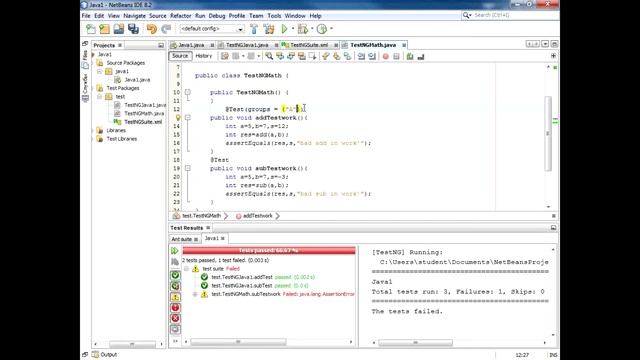Switch to the Java1.java editor tab
Viewport: 640px width, 360px height.
click(191, 45)
